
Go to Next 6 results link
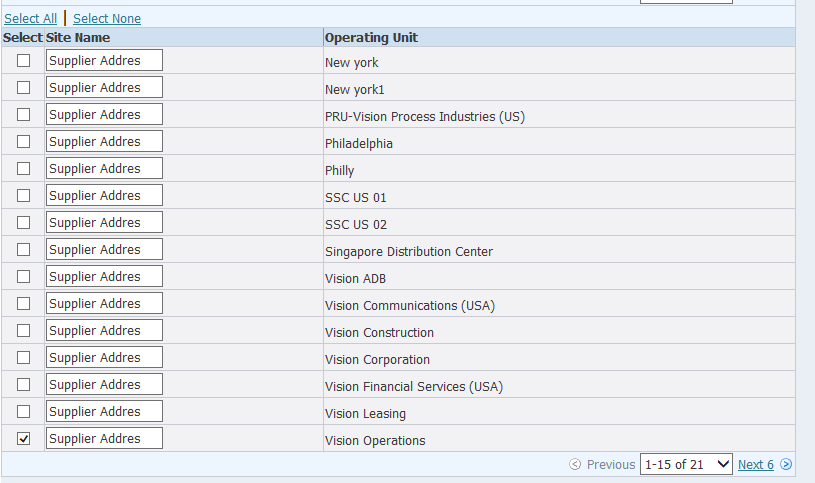[x=755, y=465]
